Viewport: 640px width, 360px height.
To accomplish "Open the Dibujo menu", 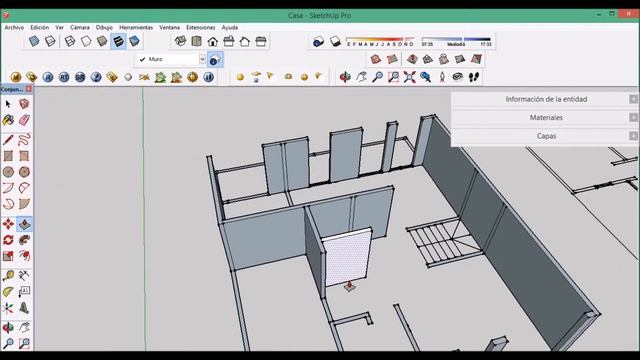I will point(104,27).
